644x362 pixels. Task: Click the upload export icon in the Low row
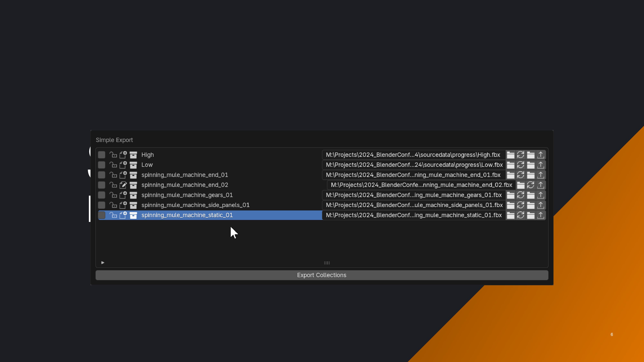coord(540,165)
